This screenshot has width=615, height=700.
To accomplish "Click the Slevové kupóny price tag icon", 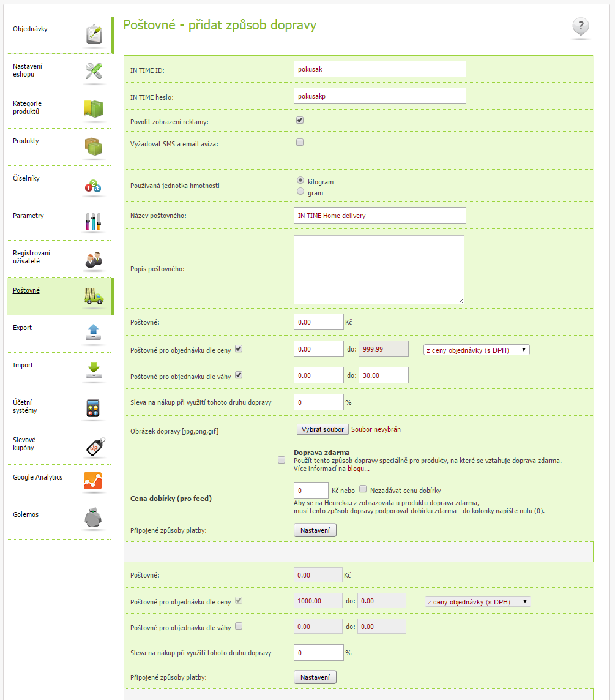I will point(95,447).
